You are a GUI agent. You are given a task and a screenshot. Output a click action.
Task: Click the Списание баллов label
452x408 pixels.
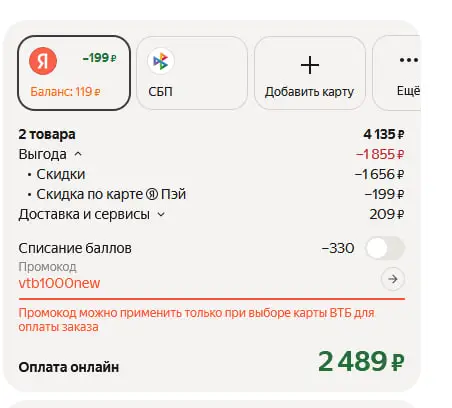point(75,248)
